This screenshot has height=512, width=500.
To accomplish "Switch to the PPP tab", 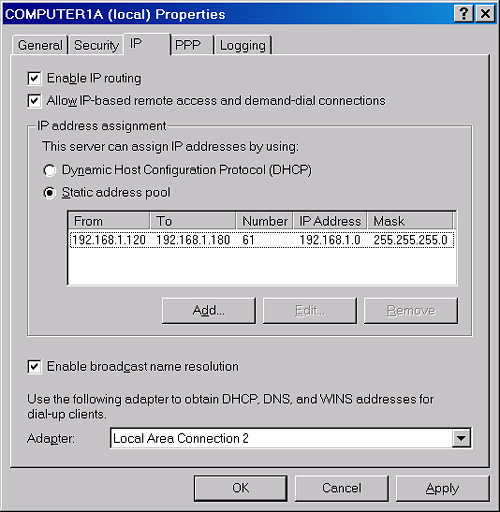I will (192, 45).
